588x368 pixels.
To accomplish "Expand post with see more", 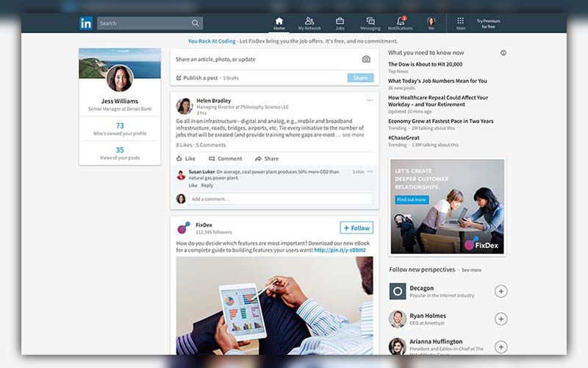I will tap(353, 135).
